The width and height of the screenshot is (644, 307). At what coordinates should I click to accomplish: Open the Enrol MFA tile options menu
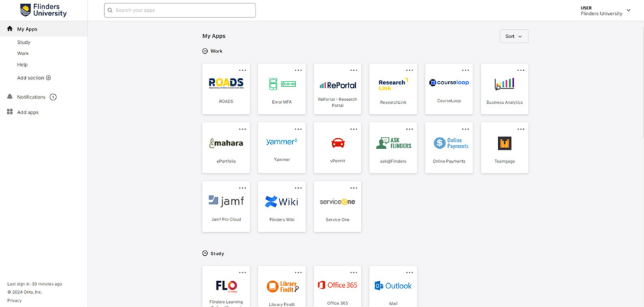tap(298, 70)
